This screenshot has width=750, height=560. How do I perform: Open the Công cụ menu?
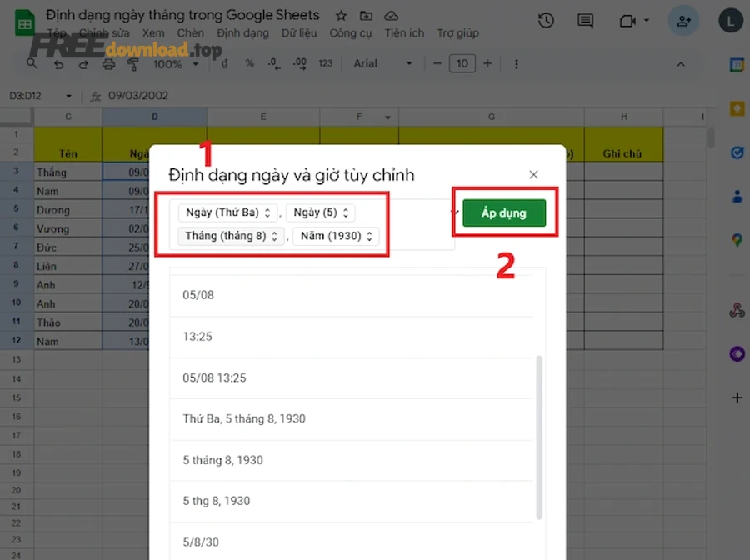(x=351, y=33)
